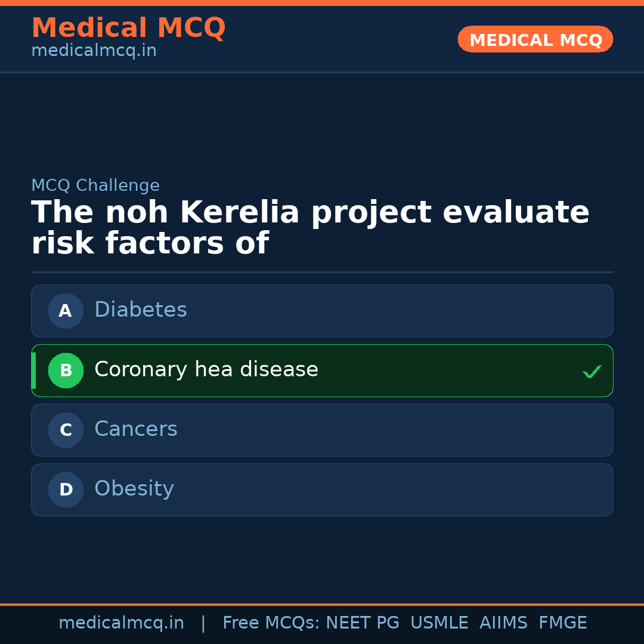This screenshot has height=644, width=644.
Task: Click USMLE in the footer
Action: coord(439,623)
